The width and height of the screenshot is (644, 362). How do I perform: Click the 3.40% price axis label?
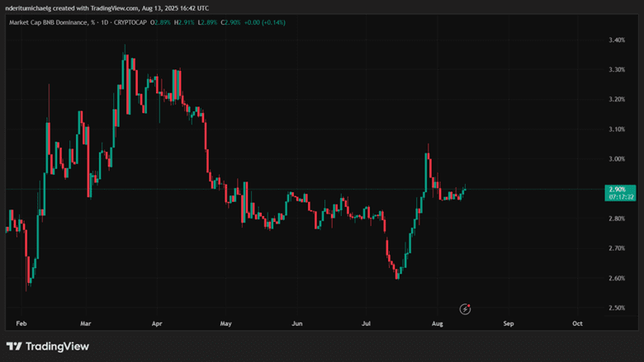click(x=616, y=40)
